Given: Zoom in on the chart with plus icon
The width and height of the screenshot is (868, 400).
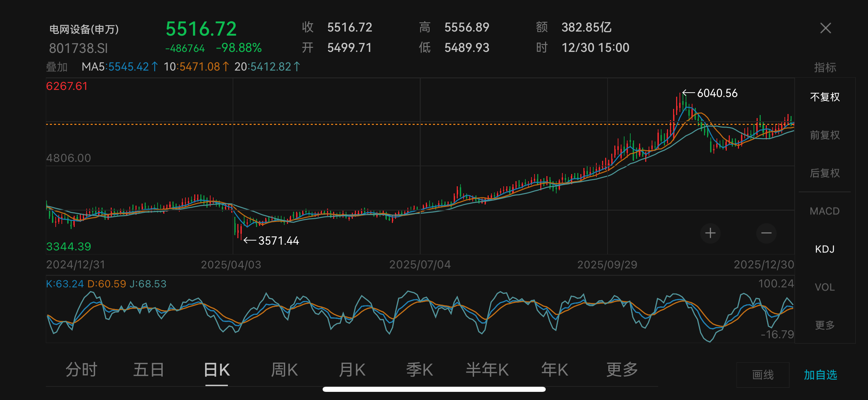Looking at the screenshot, I should (711, 233).
